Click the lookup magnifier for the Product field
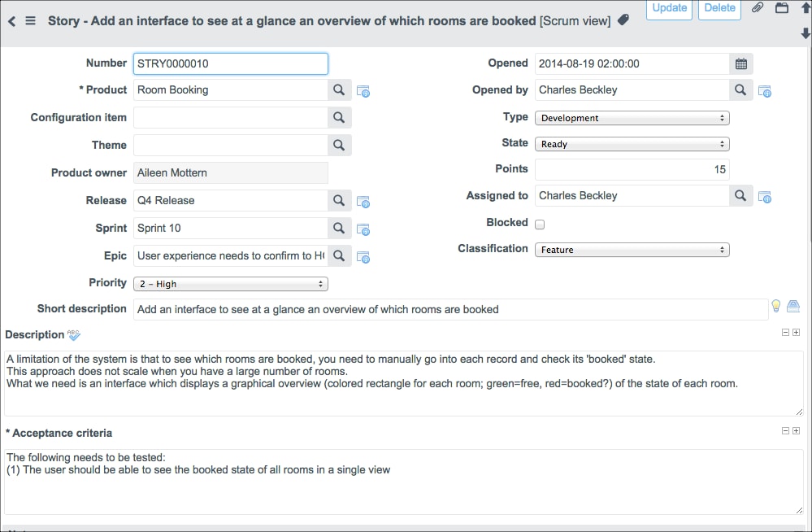 tap(340, 90)
